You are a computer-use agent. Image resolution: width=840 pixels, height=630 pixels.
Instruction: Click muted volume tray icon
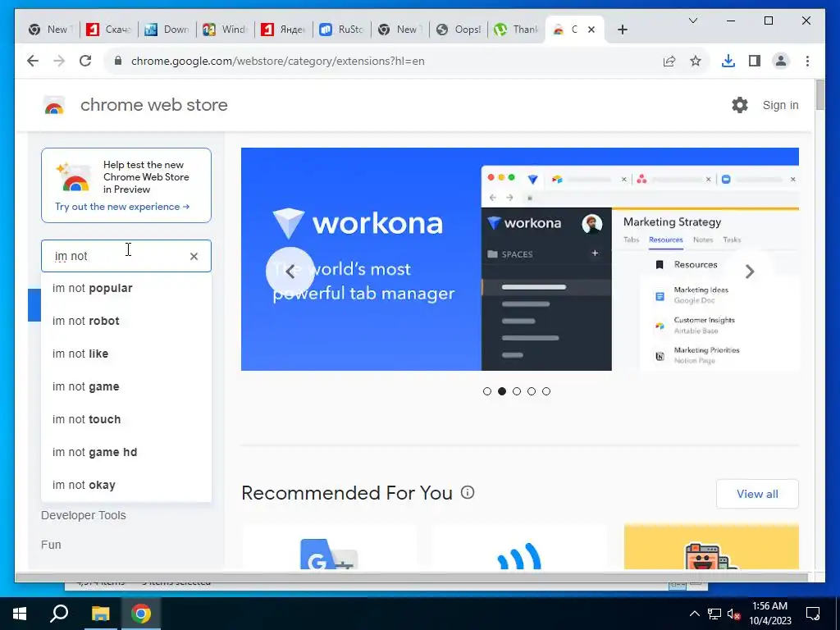(x=733, y=614)
